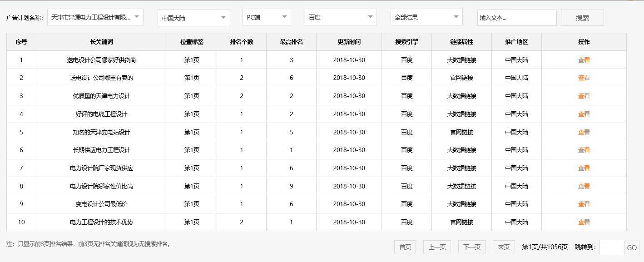The height and width of the screenshot is (262, 644).
Task: Click the 最高排名 column header
Action: [291, 42]
